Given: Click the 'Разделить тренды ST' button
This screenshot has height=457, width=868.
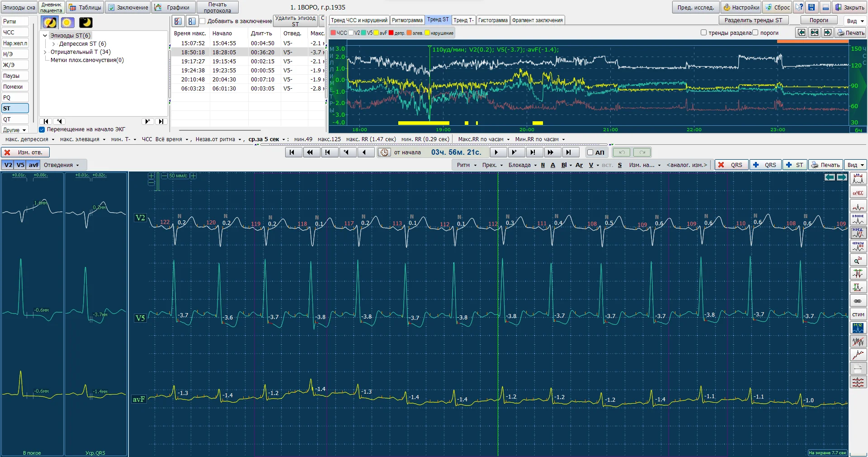Looking at the screenshot, I should click(753, 20).
